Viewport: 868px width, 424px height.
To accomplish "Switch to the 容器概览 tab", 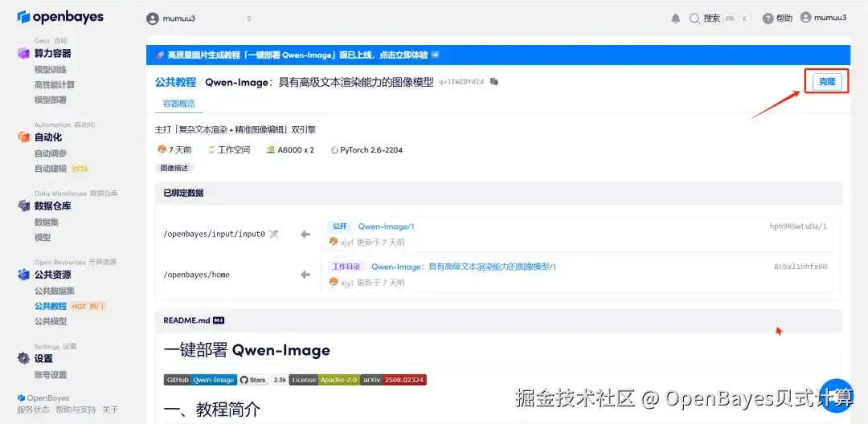I will tap(178, 104).
